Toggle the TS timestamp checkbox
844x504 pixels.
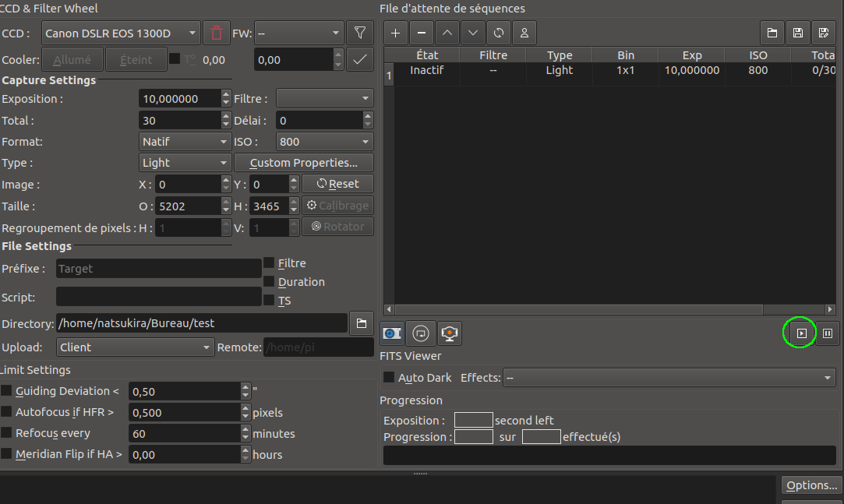[269, 300]
